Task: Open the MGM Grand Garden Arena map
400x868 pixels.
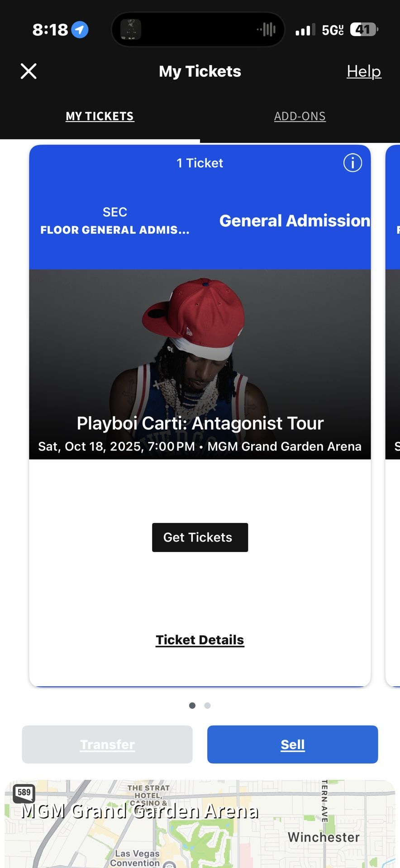Action: pyautogui.click(x=200, y=824)
